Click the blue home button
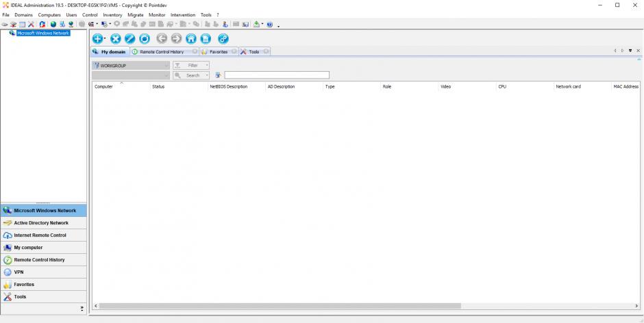The image size is (644, 323). [x=191, y=38]
